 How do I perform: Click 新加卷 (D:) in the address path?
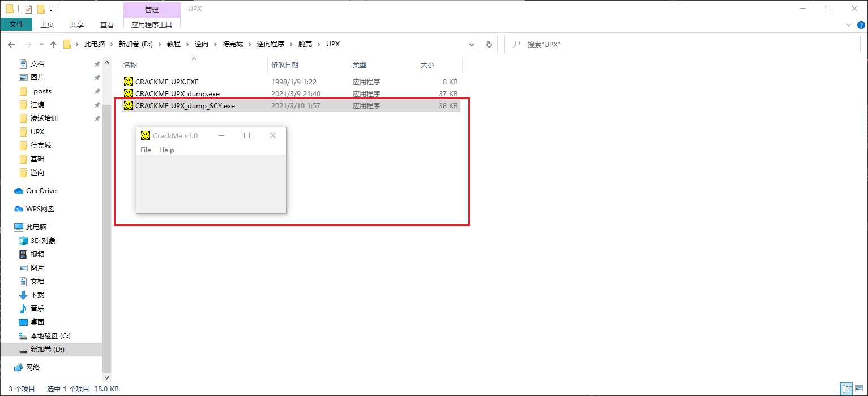click(136, 44)
